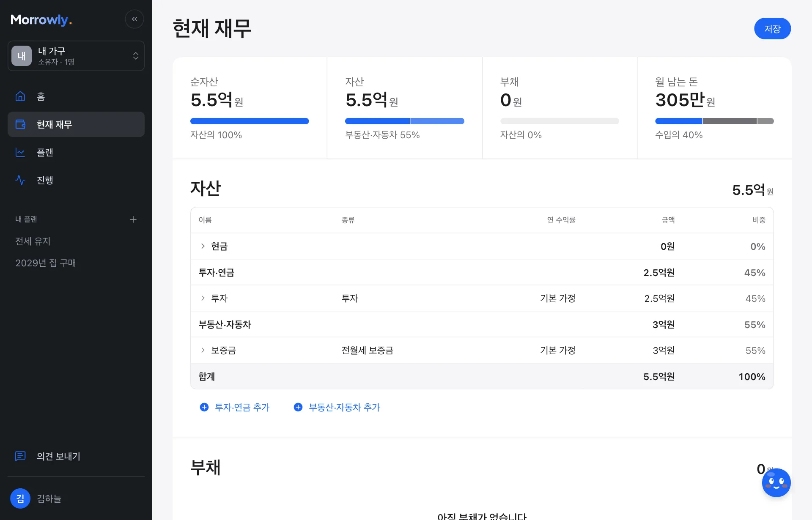Save changes with the 저장 button
The width and height of the screenshot is (812, 520).
[772, 28]
